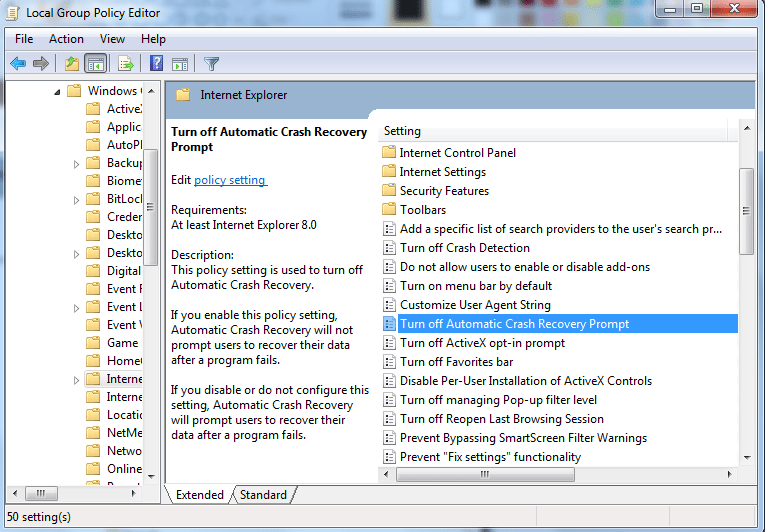Select policy icon for Turn off Crash Detection
The width and height of the screenshot is (765, 532).
tap(389, 248)
